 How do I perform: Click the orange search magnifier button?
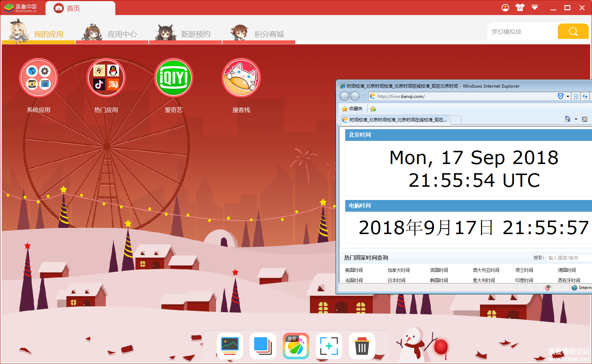click(573, 31)
